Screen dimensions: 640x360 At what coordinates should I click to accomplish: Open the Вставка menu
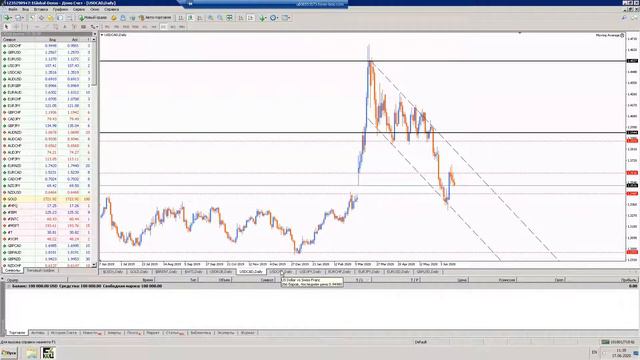pyautogui.click(x=41, y=9)
